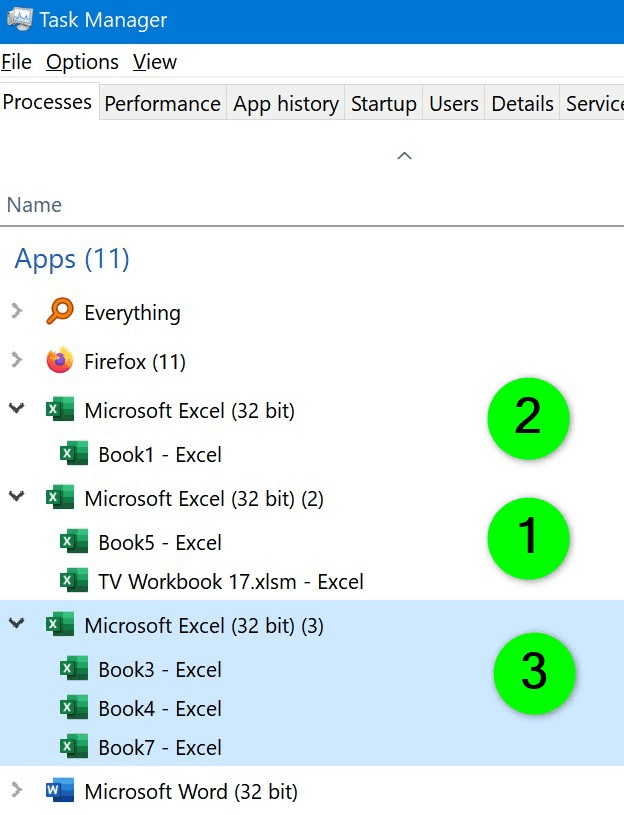The height and width of the screenshot is (815, 624).
Task: Select the Firefox (11) process row
Action: pyautogui.click(x=312, y=361)
